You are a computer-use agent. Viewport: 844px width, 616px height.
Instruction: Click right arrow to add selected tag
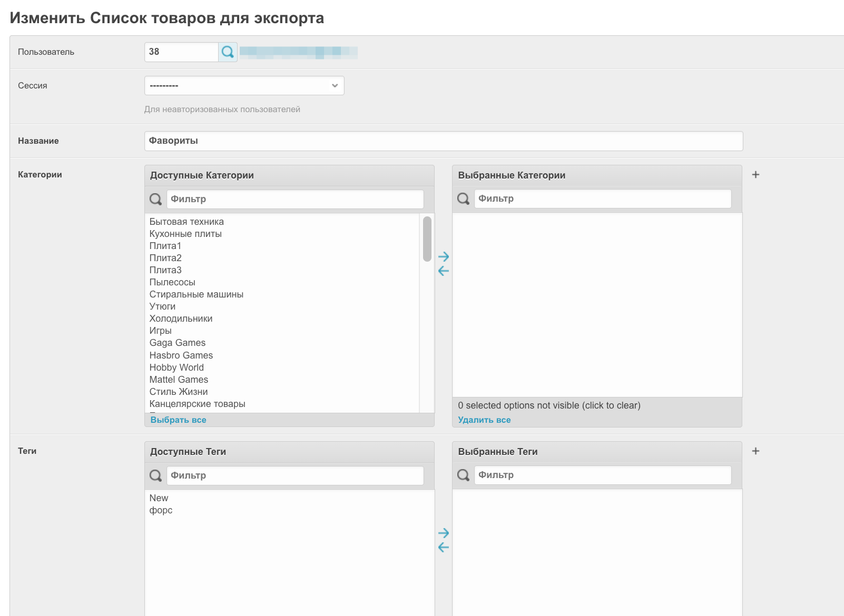click(x=444, y=533)
